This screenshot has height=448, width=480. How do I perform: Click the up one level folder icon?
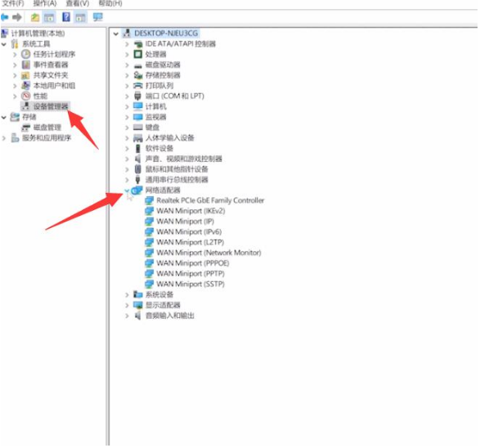35,17
